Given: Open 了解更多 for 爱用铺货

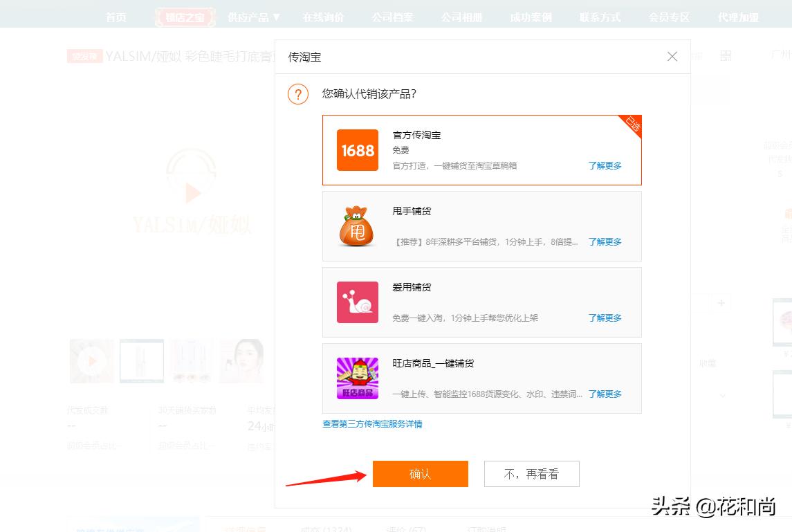Looking at the screenshot, I should (x=605, y=318).
